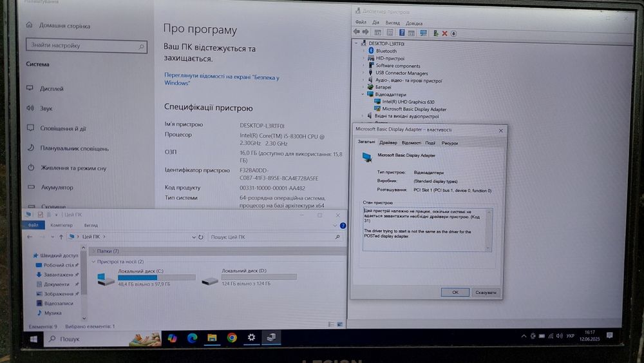
Task: Open the Довідка menu in Device Manager
Action: coord(414,23)
